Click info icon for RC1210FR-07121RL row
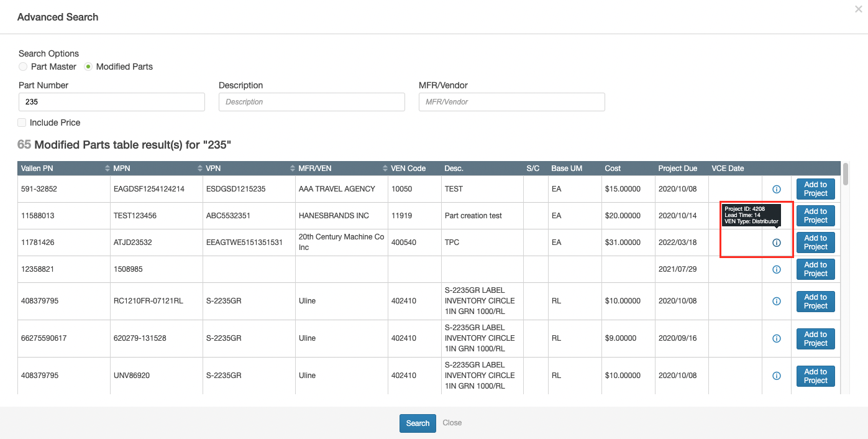 776,301
